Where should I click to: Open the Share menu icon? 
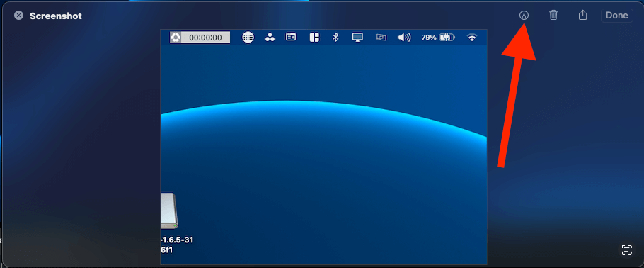(x=582, y=15)
